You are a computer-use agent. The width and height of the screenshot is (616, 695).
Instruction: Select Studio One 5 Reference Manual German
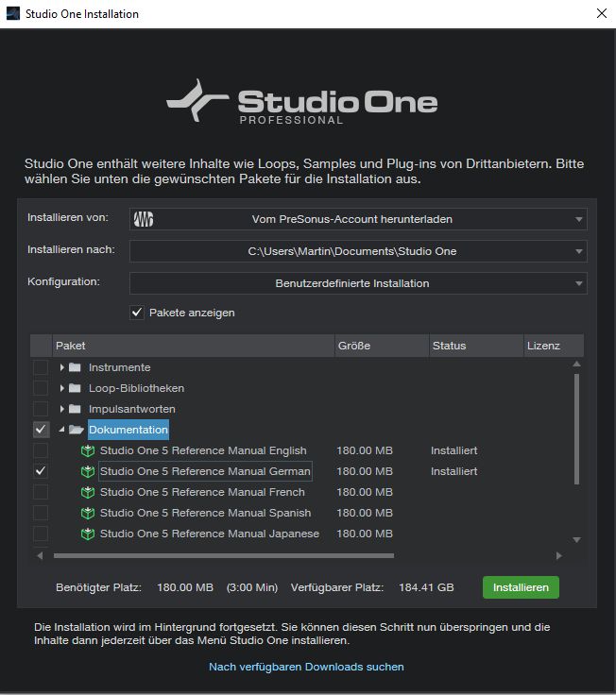tap(205, 471)
